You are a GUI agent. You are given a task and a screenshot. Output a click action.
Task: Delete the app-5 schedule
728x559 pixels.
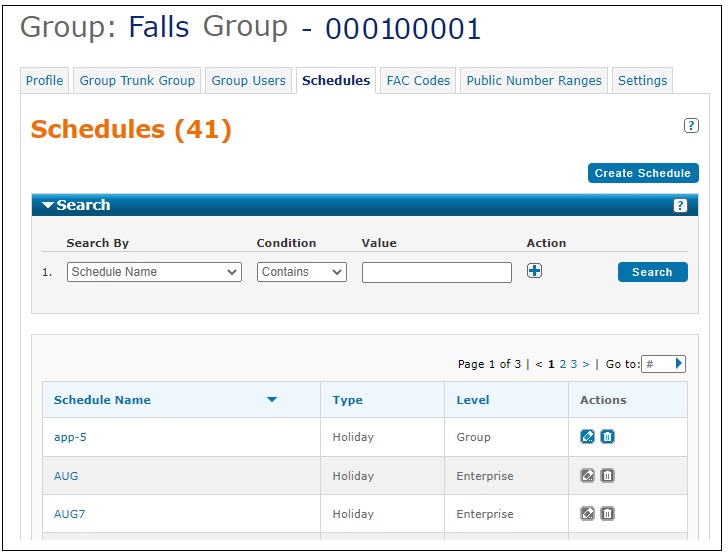click(607, 436)
